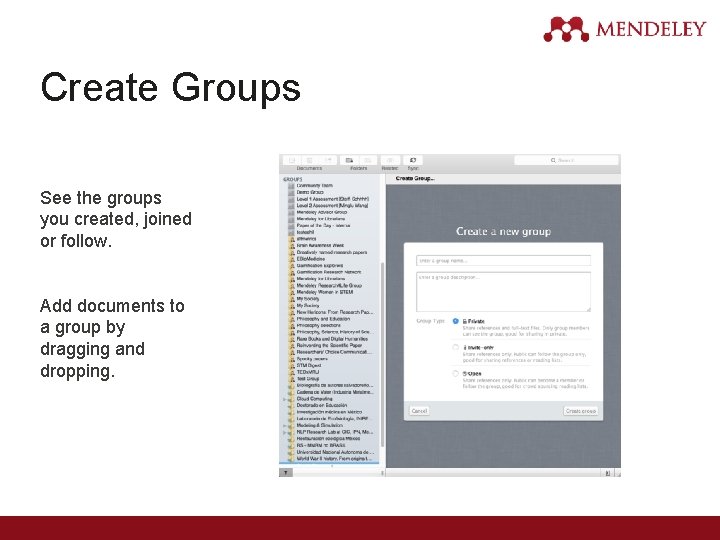This screenshot has width=720, height=540.
Task: Click the icon beside EBioMedicine group
Action: click(x=292, y=259)
